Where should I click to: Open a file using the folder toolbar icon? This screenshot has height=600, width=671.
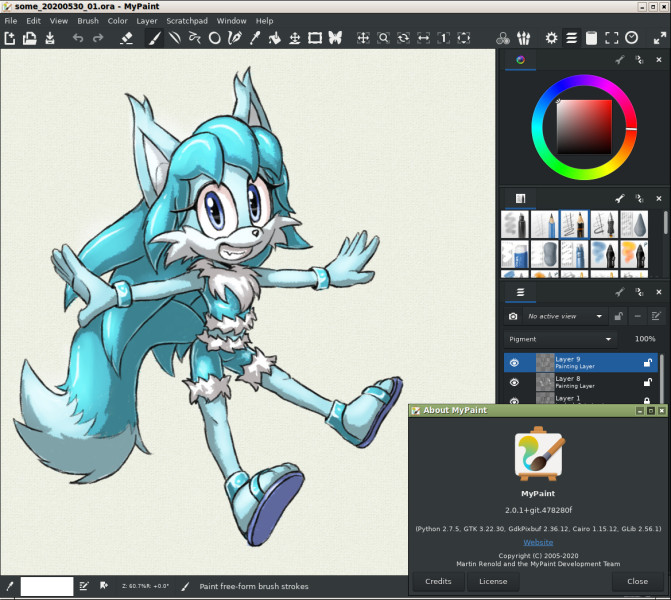[30, 38]
